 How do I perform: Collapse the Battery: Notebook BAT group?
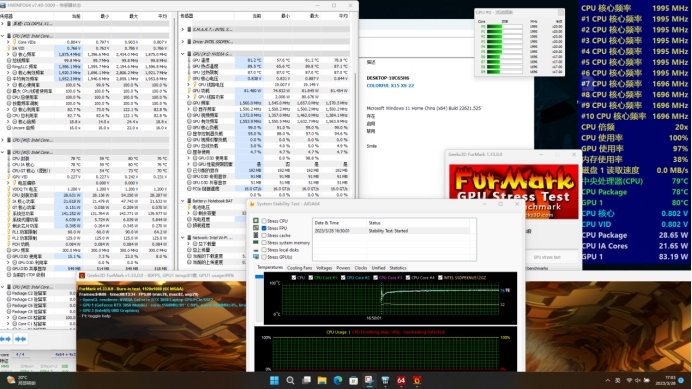183,201
